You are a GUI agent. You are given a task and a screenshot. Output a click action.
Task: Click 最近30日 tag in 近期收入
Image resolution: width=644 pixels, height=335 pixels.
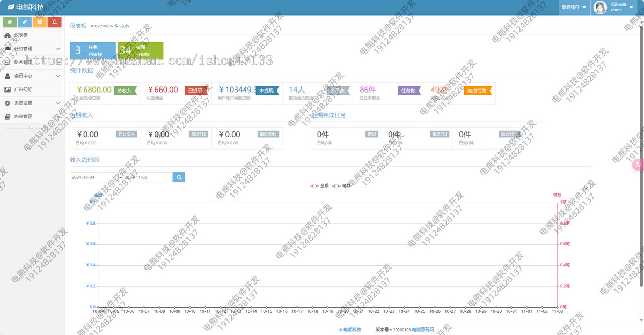(268, 134)
